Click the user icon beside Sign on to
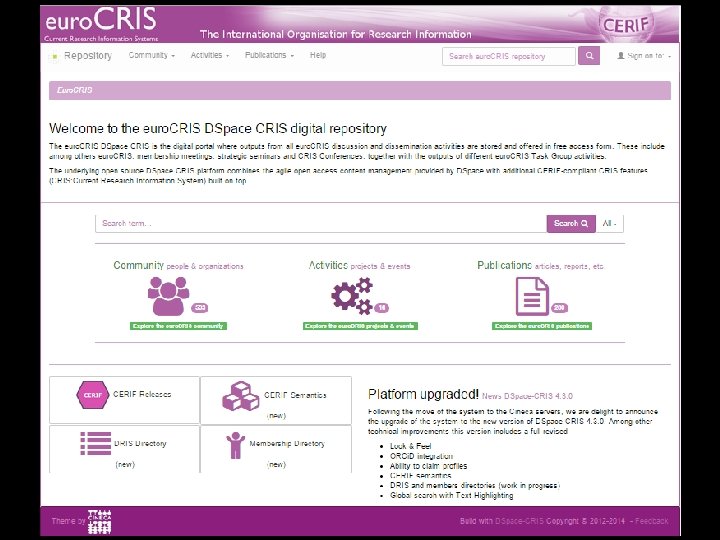This screenshot has height=540, width=720. (x=621, y=56)
